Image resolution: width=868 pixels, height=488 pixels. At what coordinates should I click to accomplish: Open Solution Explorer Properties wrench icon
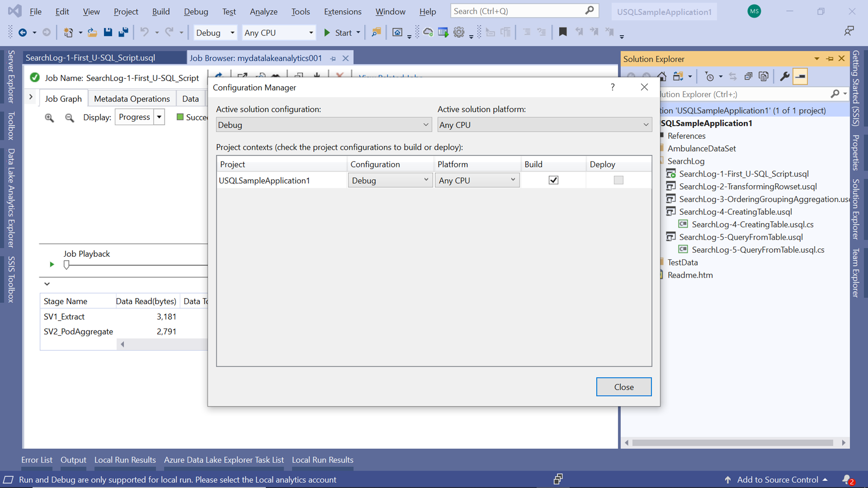(x=784, y=76)
